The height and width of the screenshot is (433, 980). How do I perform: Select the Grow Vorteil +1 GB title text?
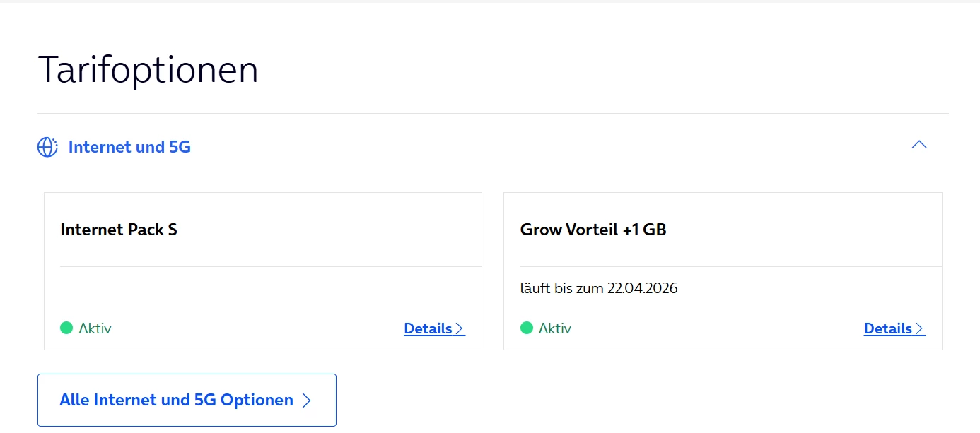point(593,230)
